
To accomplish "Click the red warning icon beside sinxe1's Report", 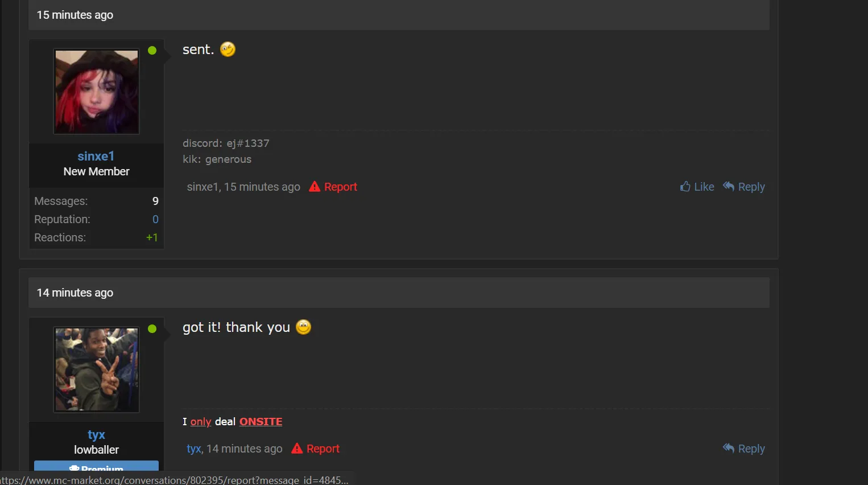I will pyautogui.click(x=315, y=187).
